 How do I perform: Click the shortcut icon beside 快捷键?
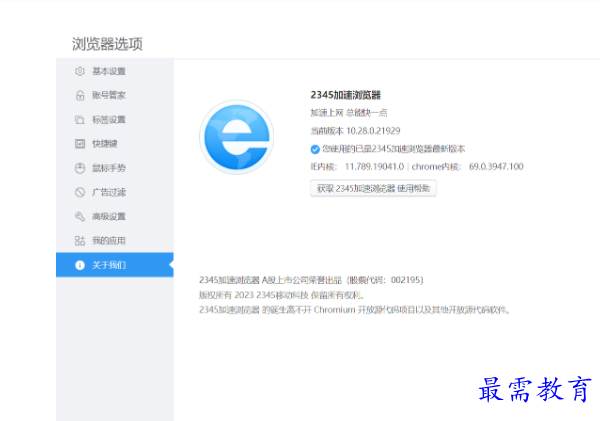pyautogui.click(x=80, y=144)
